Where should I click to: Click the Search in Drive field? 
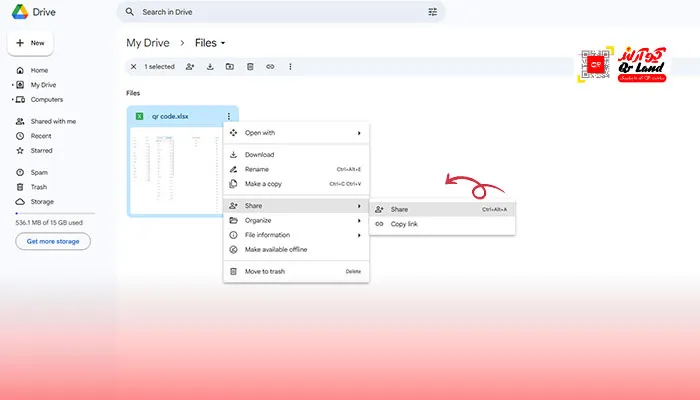coord(280,12)
